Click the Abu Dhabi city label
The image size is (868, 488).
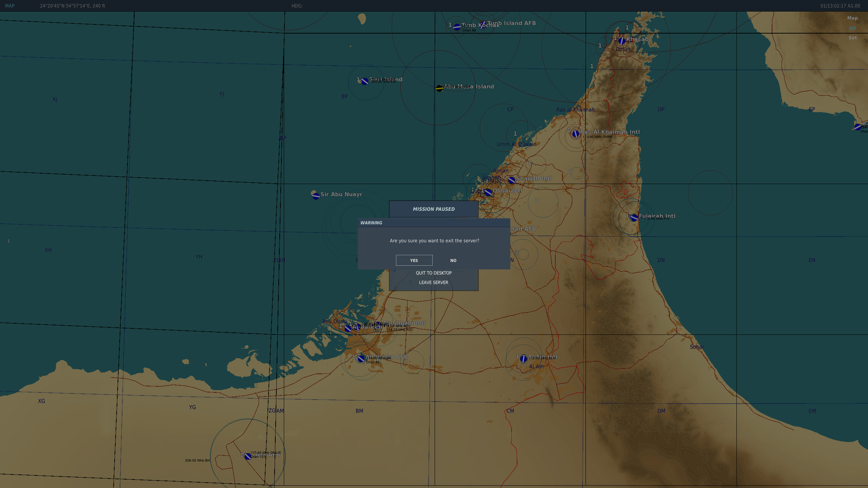click(334, 321)
